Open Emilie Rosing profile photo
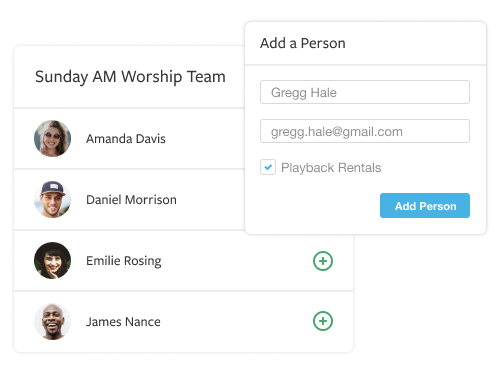500x375 pixels. click(x=53, y=260)
